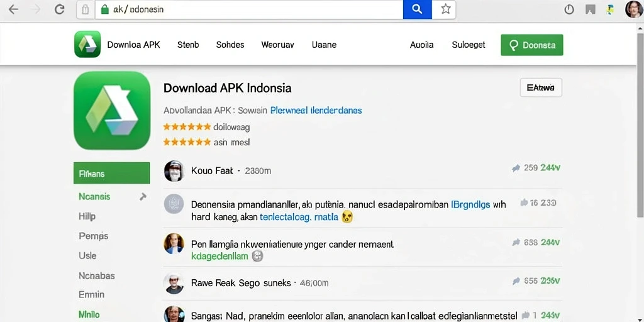Click avatar next to Pen llamglia comment
The image size is (644, 322).
174,243
